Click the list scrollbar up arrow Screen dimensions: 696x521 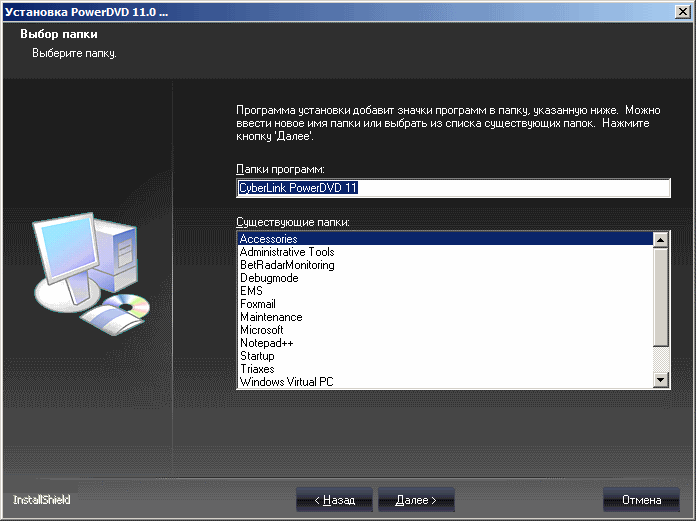[x=661, y=240]
